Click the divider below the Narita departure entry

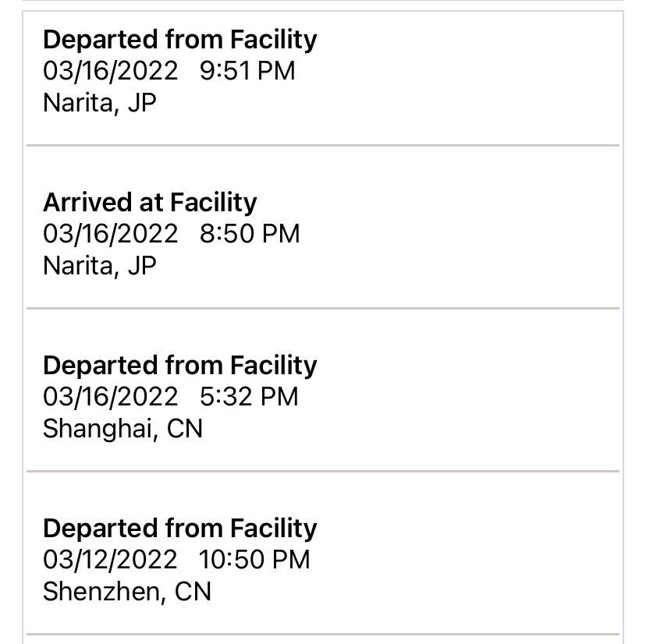pyautogui.click(x=323, y=146)
